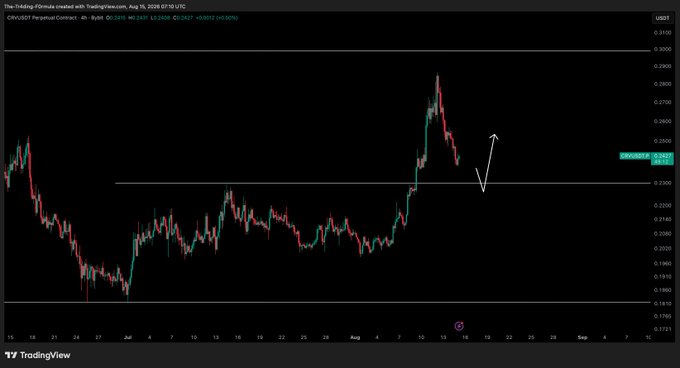Image resolution: width=680 pixels, height=368 pixels.
Task: Click the 0.2500 price axis label
Action: [x=662, y=141]
